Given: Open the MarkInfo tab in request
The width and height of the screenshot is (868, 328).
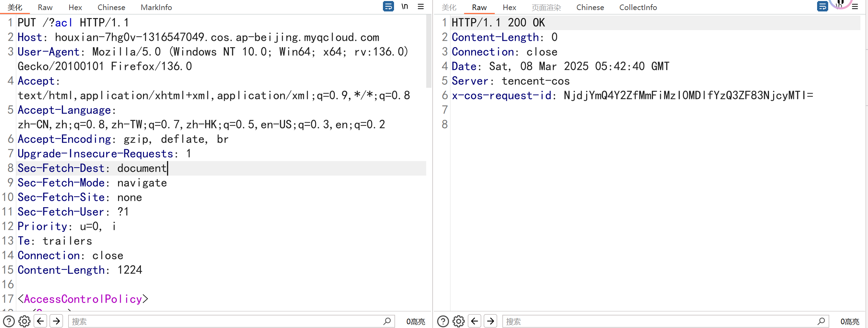Looking at the screenshot, I should tap(156, 7).
